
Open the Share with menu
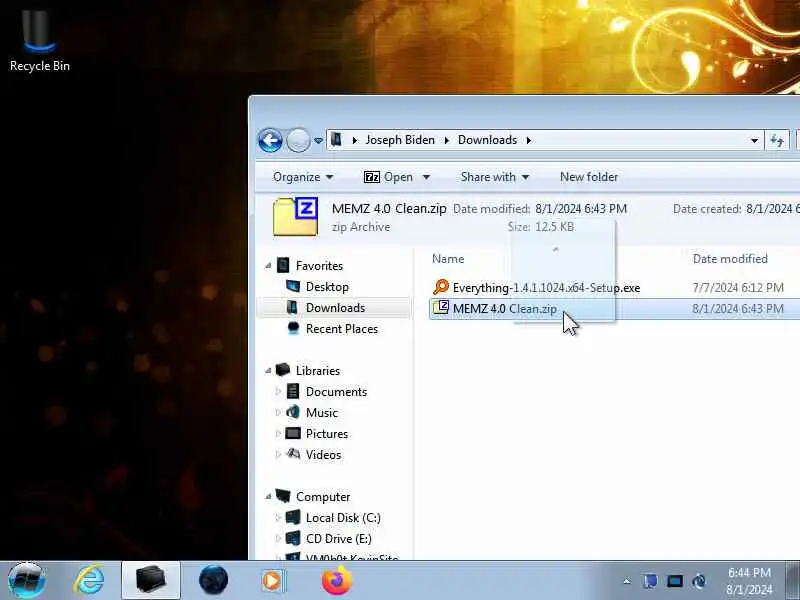[494, 177]
